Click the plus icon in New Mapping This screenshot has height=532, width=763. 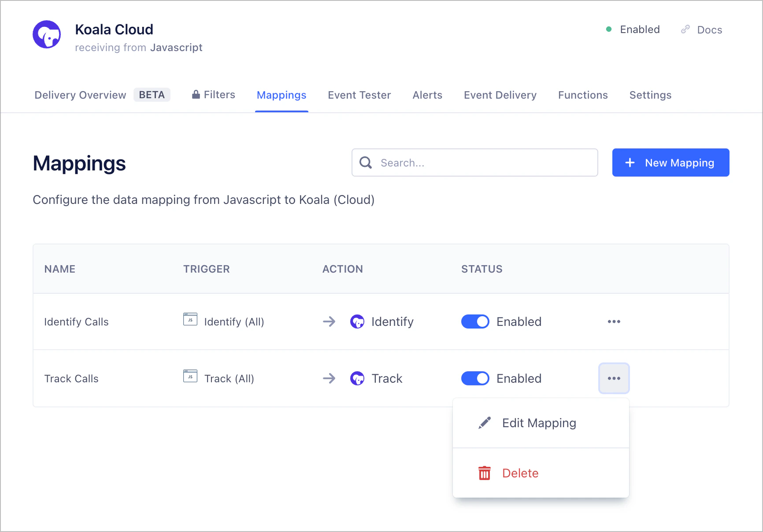tap(630, 163)
